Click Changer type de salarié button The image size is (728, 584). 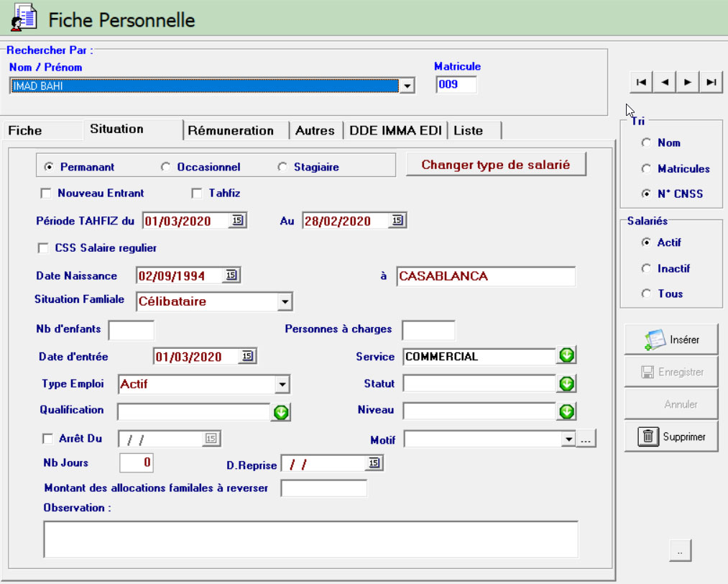tap(495, 165)
